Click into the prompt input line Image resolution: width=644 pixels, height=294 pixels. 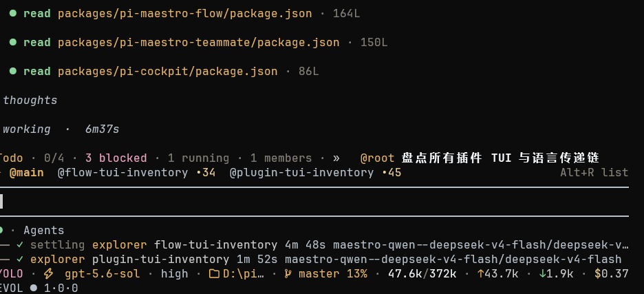point(314,202)
